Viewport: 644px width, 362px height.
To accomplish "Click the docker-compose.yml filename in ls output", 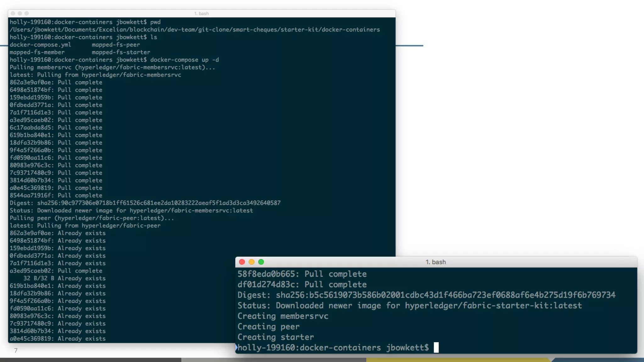I will point(40,45).
